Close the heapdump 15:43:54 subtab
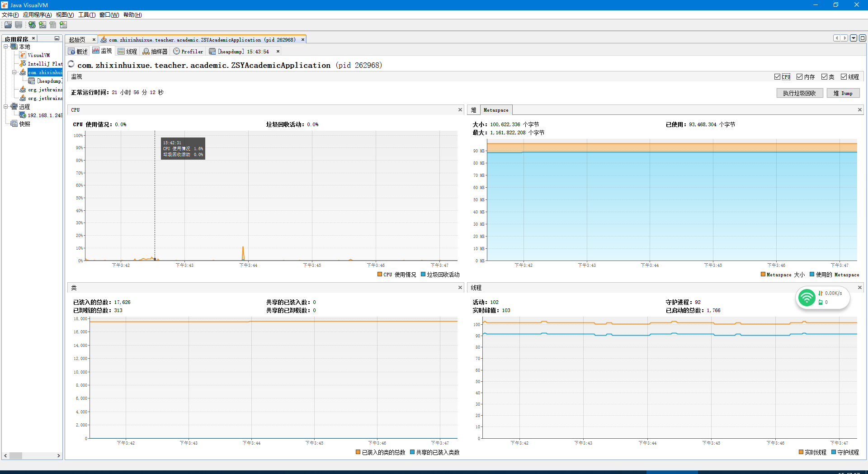Viewport: 868px width, 474px height. [278, 52]
